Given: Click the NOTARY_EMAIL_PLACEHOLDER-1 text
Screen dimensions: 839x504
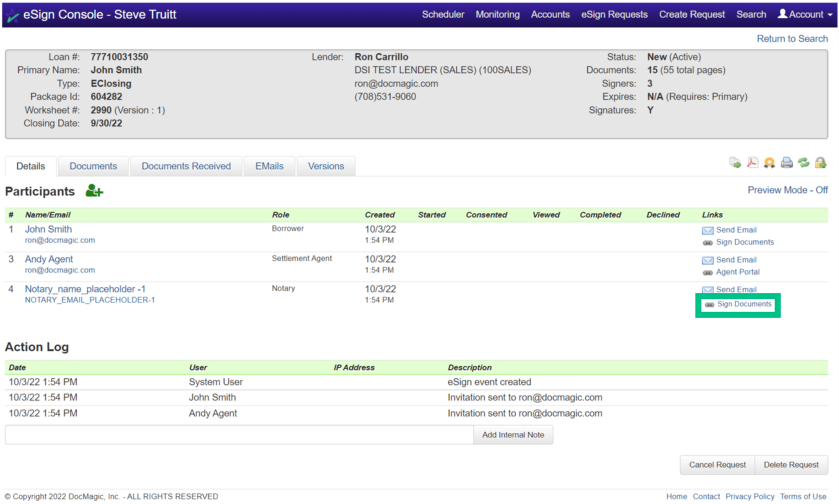Looking at the screenshot, I should [89, 300].
